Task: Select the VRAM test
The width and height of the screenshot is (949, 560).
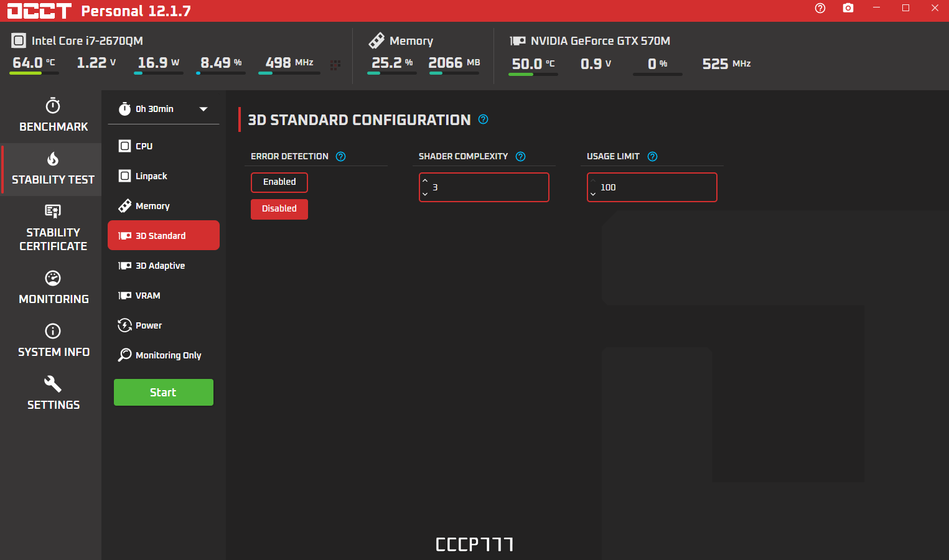Action: [x=164, y=296]
